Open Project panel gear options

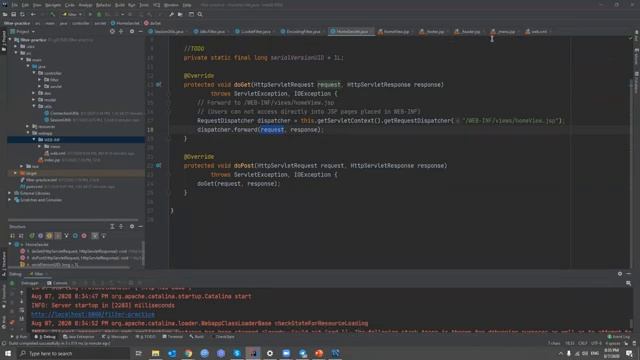pos(131,31)
